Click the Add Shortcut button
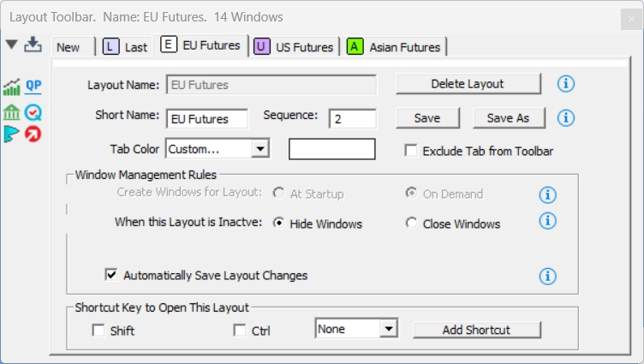 pos(476,330)
